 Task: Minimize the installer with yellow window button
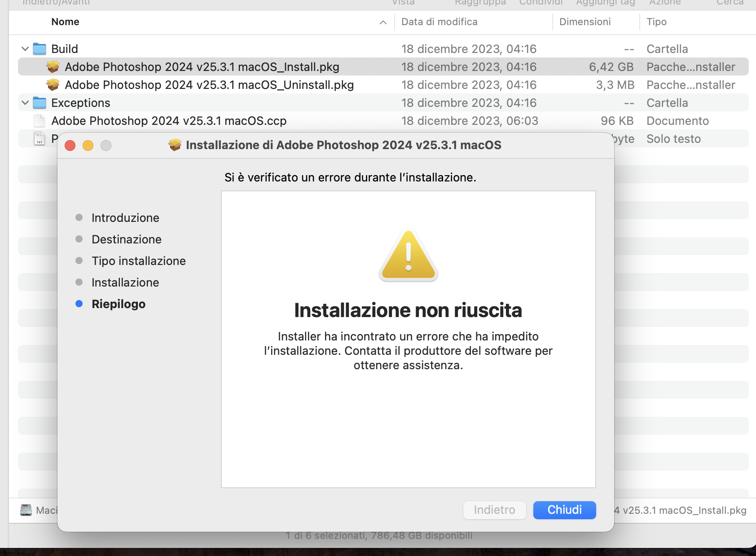coord(88,146)
